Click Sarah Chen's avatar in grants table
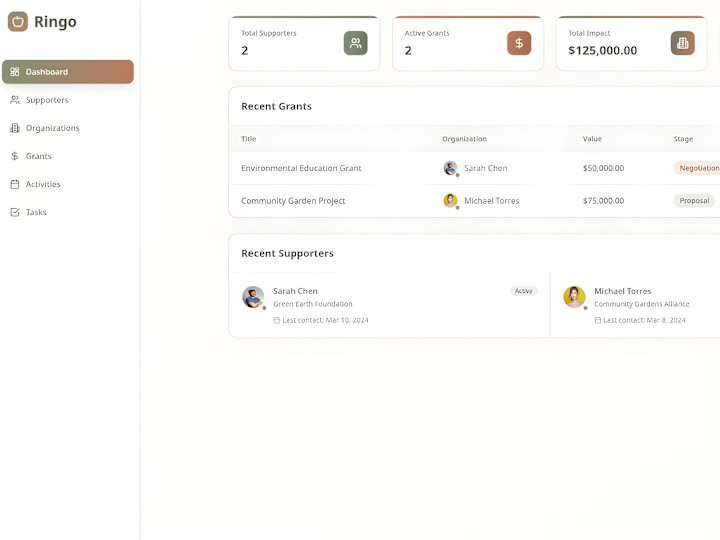This screenshot has height=540, width=720. click(x=450, y=168)
